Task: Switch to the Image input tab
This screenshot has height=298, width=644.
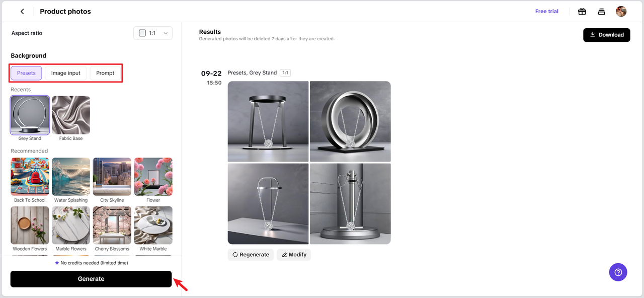Action: coord(66,73)
